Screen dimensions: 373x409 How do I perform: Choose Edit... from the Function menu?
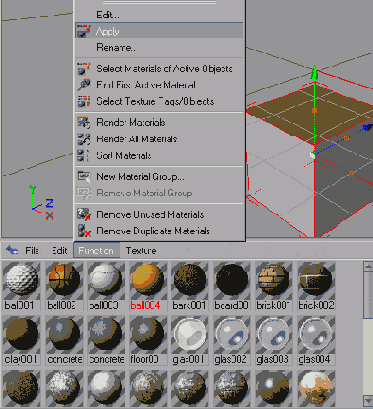[x=108, y=15]
